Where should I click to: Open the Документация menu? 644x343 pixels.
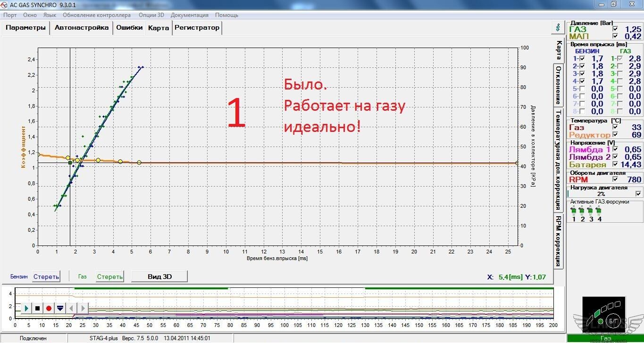190,15
